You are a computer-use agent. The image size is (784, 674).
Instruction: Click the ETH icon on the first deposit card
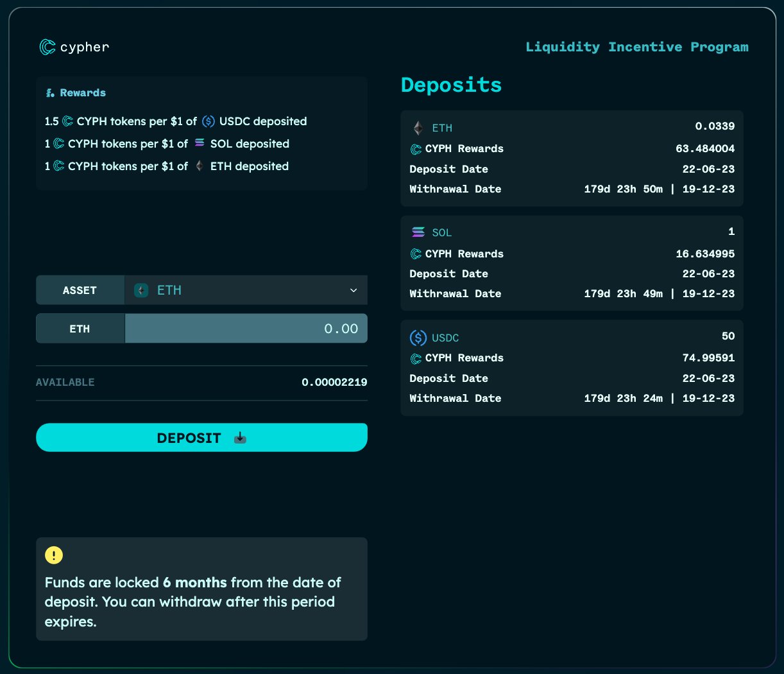(x=418, y=128)
